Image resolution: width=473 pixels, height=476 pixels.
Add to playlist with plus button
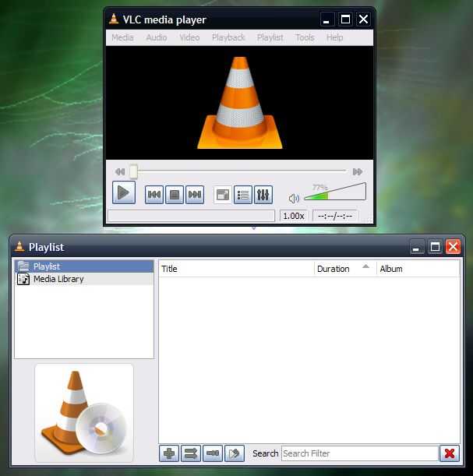tap(169, 453)
